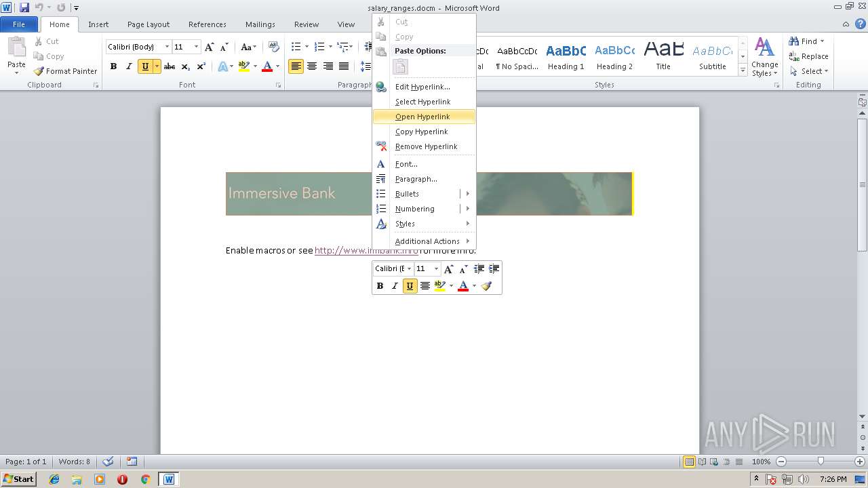The image size is (868, 488).
Task: Open the File tab
Action: click(19, 24)
